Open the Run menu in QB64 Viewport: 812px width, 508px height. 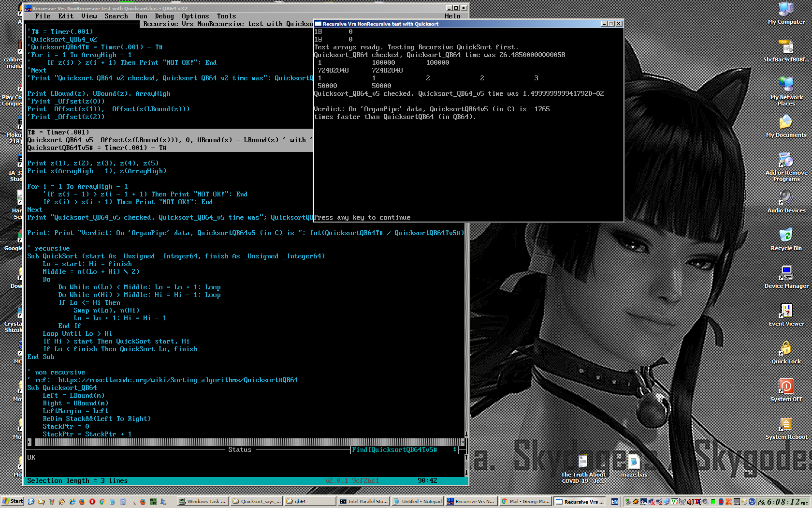[x=141, y=16]
